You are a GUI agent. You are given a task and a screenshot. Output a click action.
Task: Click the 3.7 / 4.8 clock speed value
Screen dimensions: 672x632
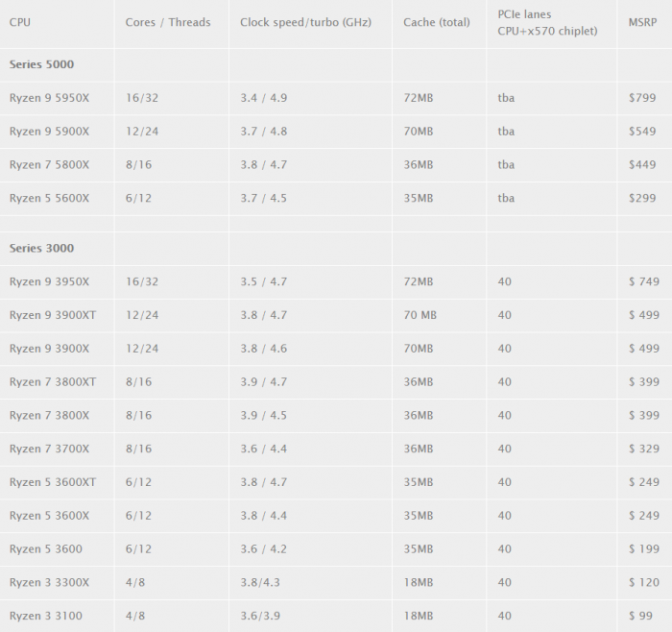(264, 132)
